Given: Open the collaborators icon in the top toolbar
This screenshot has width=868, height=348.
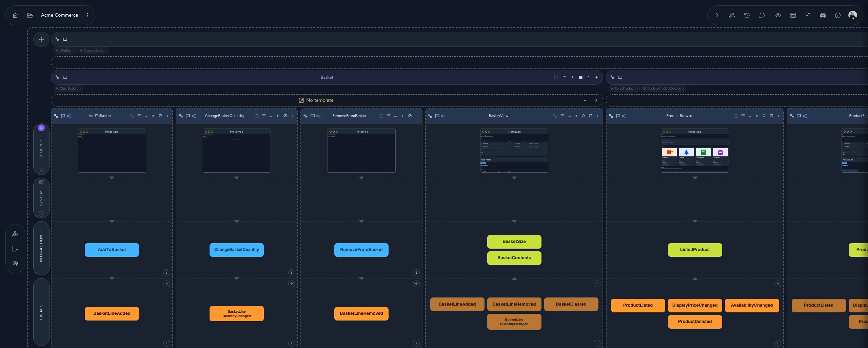Looking at the screenshot, I should tap(732, 15).
